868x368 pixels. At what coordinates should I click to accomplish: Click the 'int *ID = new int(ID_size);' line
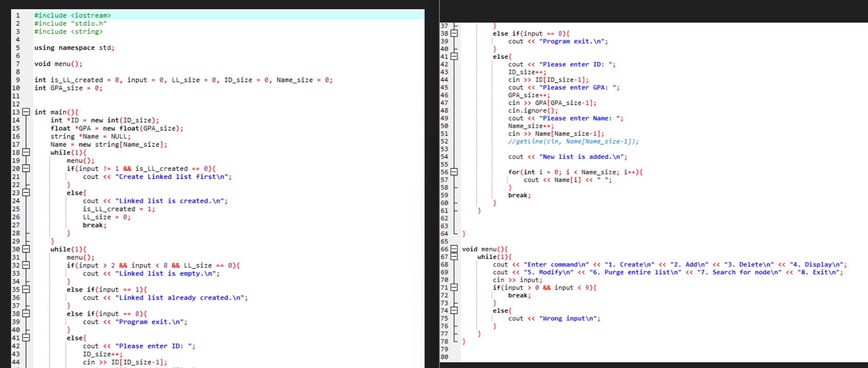point(105,120)
